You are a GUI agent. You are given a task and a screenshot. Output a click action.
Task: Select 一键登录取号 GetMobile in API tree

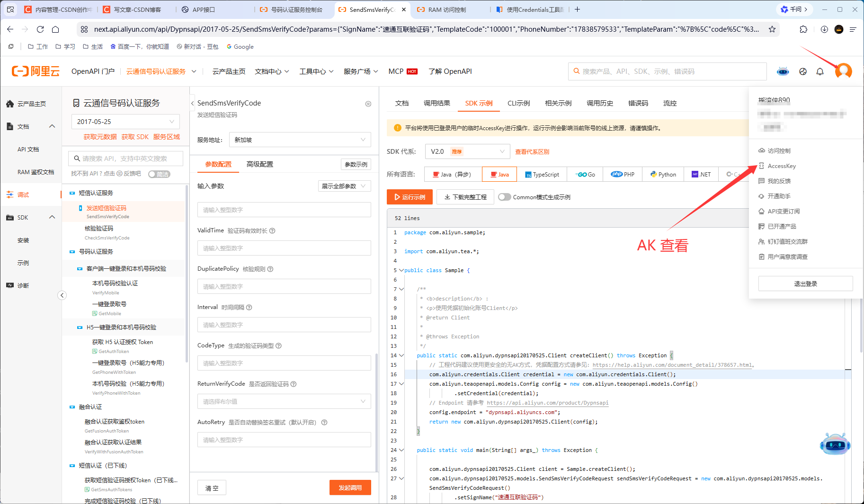pos(109,308)
